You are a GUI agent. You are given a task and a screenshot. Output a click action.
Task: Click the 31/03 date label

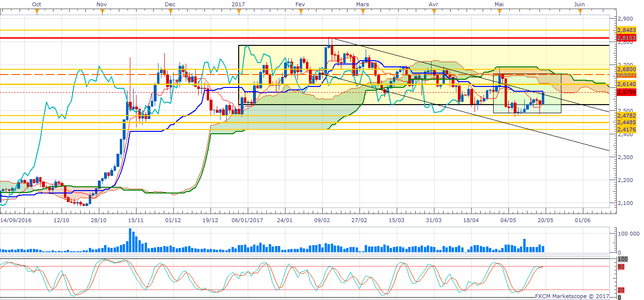pyautogui.click(x=434, y=221)
